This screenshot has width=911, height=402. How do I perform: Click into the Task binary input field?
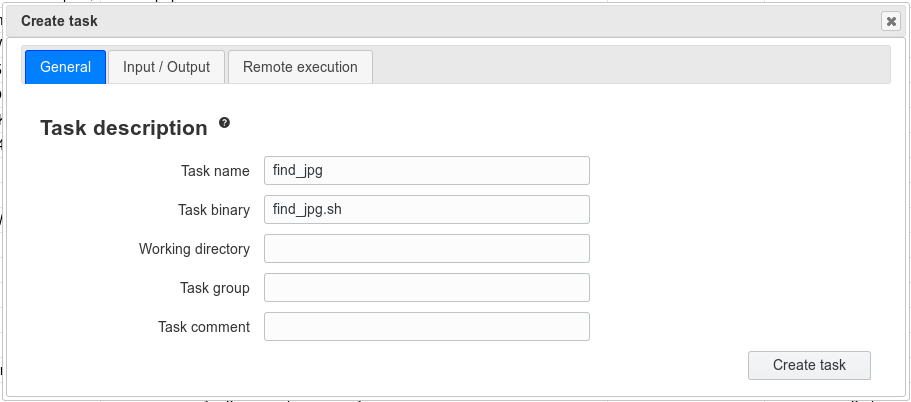(x=427, y=210)
